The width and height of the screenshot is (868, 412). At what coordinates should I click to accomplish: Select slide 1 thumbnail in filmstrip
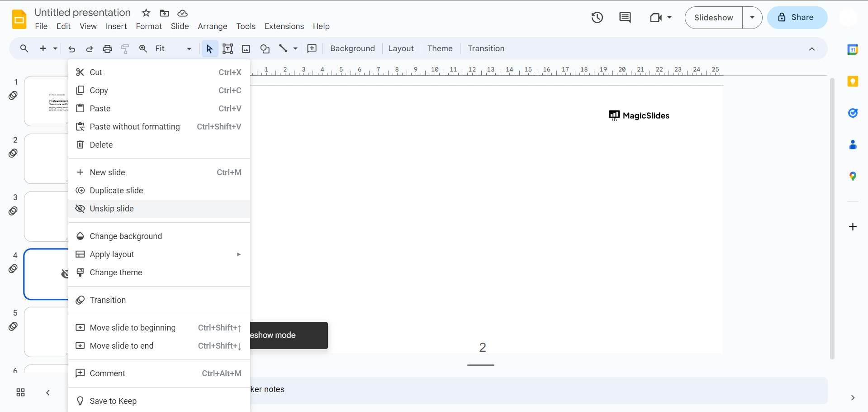46,101
